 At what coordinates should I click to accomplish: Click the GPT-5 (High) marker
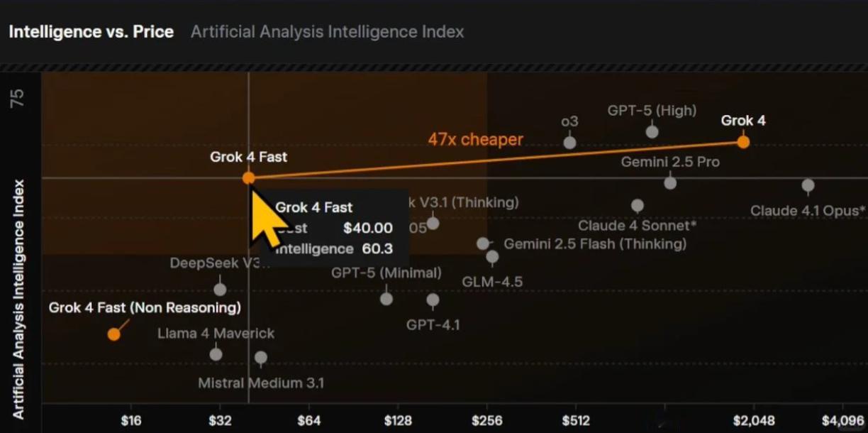pyautogui.click(x=652, y=131)
